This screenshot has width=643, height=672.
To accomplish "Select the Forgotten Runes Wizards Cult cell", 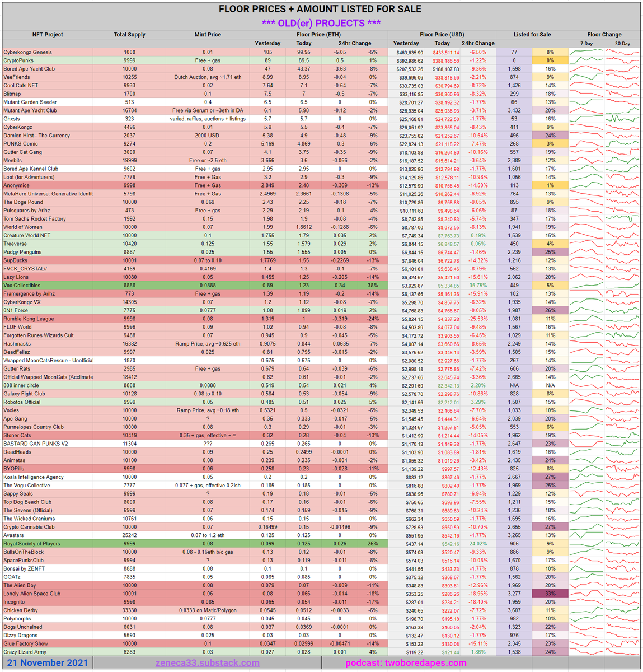I will (39, 335).
